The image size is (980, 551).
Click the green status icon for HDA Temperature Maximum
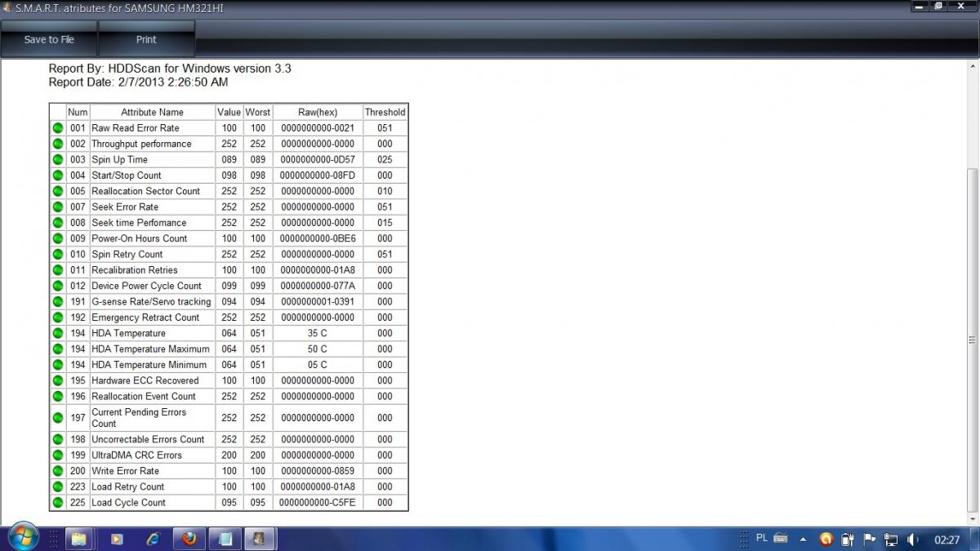pos(58,349)
